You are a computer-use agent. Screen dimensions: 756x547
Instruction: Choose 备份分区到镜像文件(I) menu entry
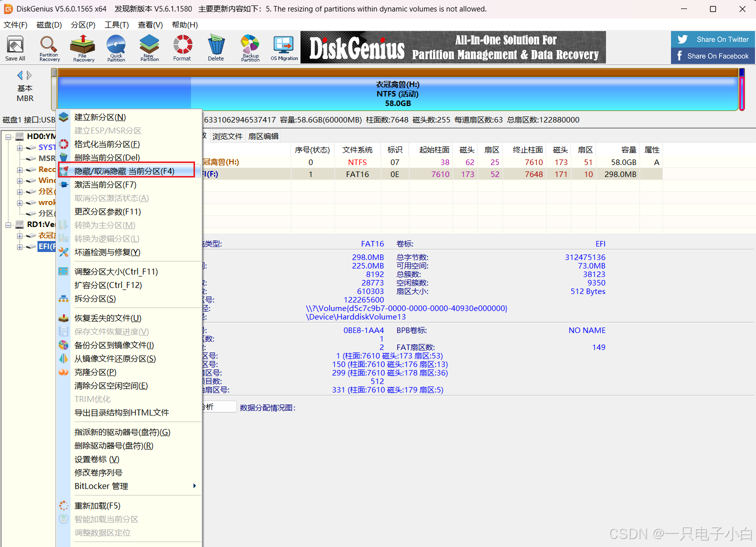tap(129, 345)
